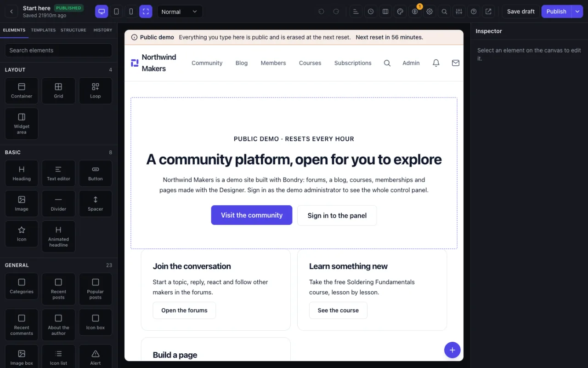Select the Spacer element
Screen dimensions: 588x368
[x=96, y=203]
